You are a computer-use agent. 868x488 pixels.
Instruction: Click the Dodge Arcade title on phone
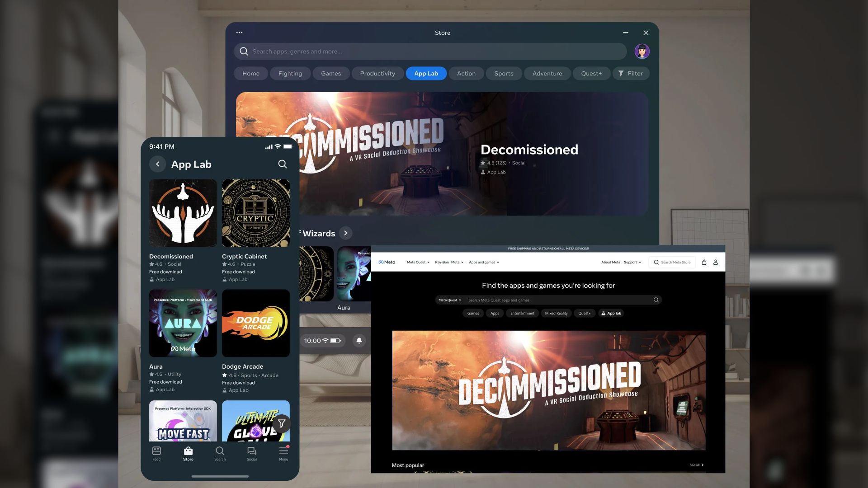242,366
